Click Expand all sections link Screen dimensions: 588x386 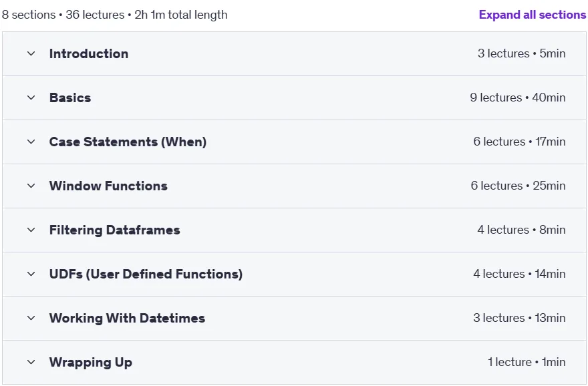(x=532, y=15)
